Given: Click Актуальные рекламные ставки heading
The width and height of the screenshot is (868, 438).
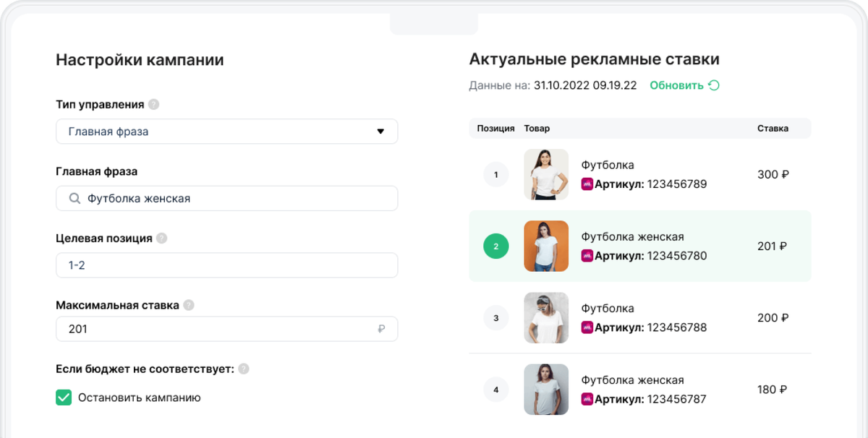Looking at the screenshot, I should tap(595, 59).
